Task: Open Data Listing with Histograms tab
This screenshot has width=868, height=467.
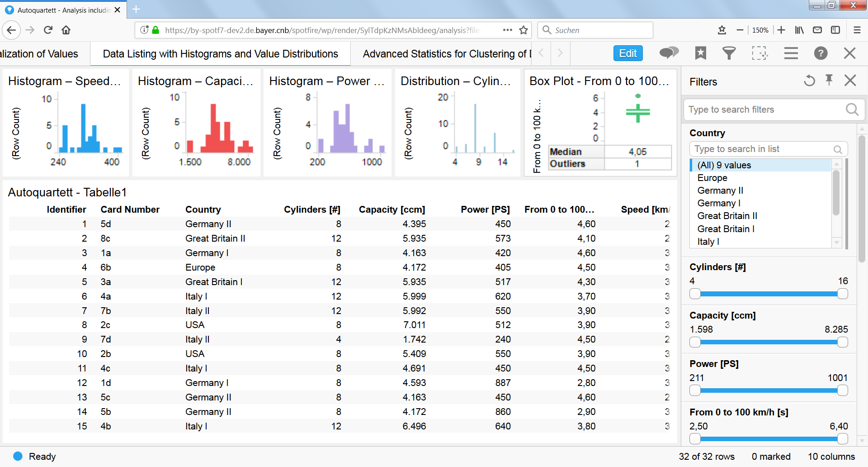Action: coord(220,54)
